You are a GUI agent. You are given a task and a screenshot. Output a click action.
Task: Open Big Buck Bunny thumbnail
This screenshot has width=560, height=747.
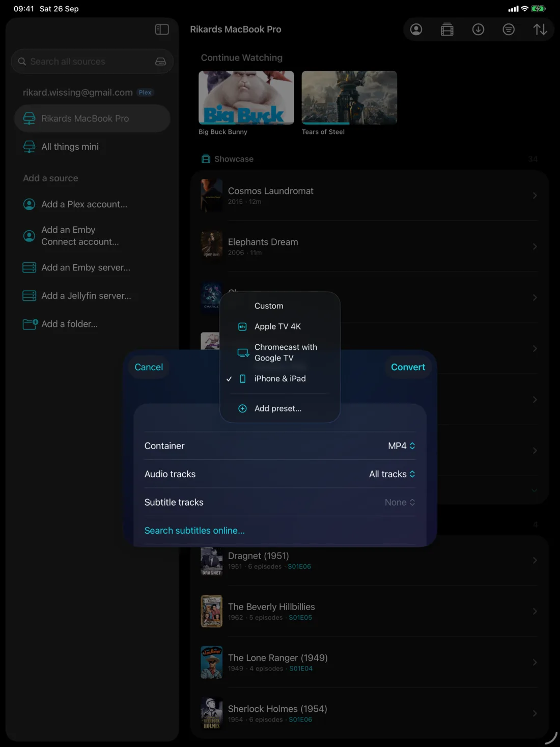coord(246,98)
